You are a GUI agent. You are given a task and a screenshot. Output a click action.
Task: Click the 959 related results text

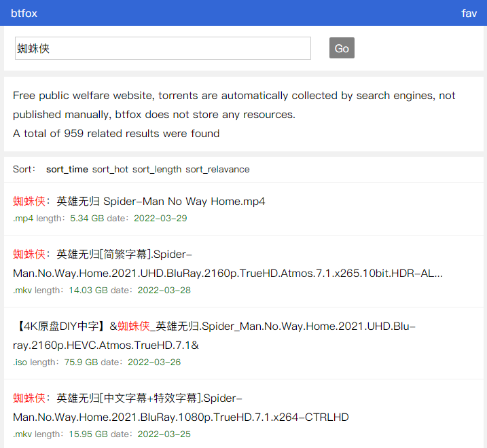point(116,134)
